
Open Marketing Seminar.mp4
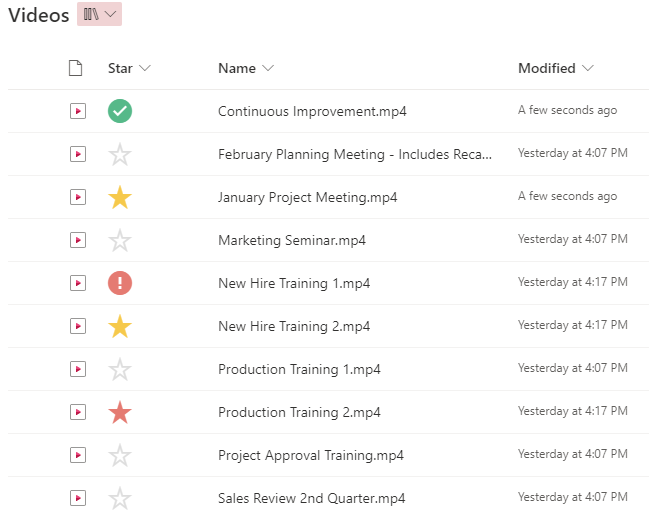pyautogui.click(x=292, y=240)
